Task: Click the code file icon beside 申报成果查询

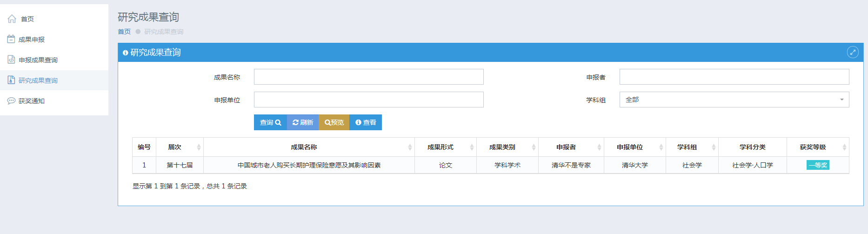Action: tap(11, 60)
